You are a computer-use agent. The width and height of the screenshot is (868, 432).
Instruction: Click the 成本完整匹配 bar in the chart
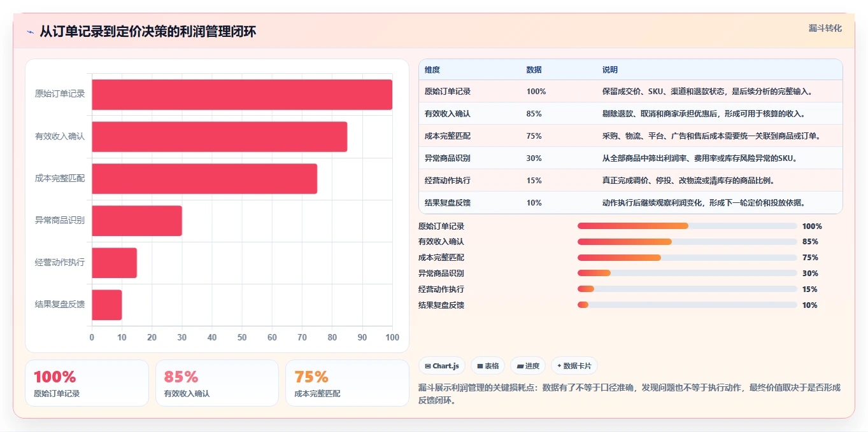[x=204, y=178]
